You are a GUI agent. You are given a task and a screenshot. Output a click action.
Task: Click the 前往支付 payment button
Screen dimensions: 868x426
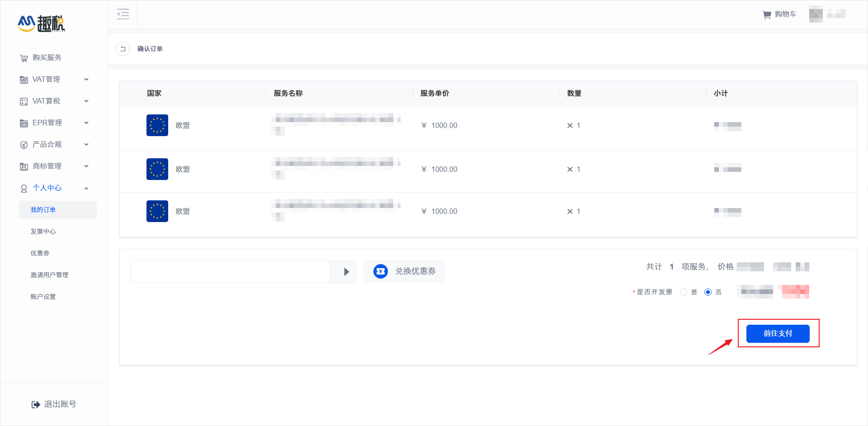coord(777,333)
